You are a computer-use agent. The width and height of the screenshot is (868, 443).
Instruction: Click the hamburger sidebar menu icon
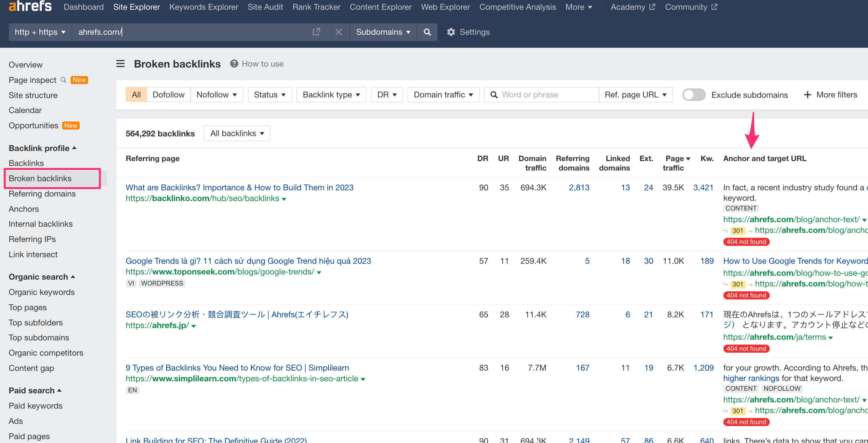(120, 64)
